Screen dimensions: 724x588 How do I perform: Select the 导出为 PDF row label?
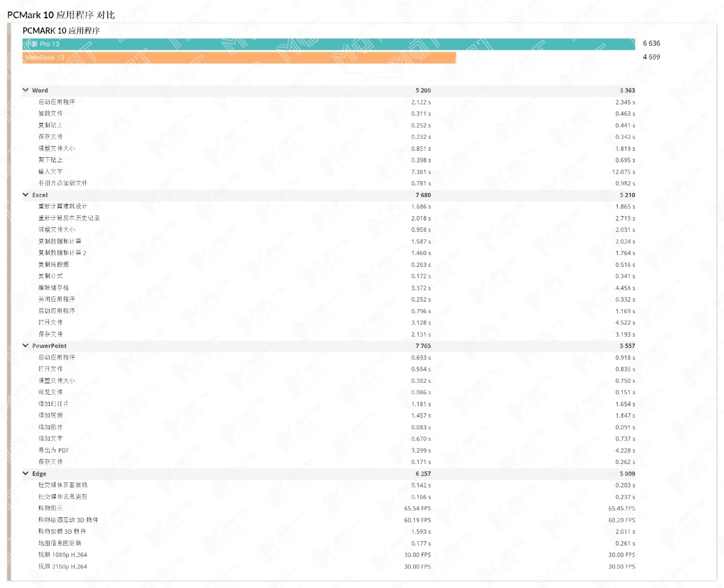pos(54,450)
